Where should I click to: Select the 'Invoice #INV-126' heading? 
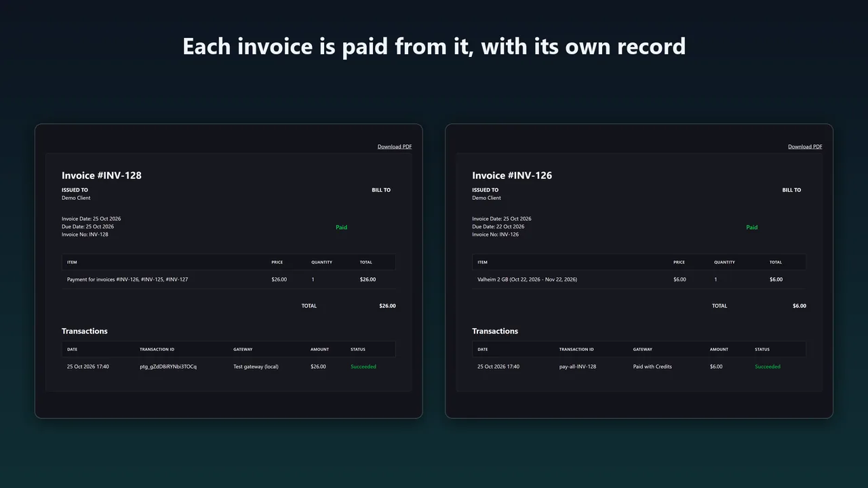[x=512, y=176]
